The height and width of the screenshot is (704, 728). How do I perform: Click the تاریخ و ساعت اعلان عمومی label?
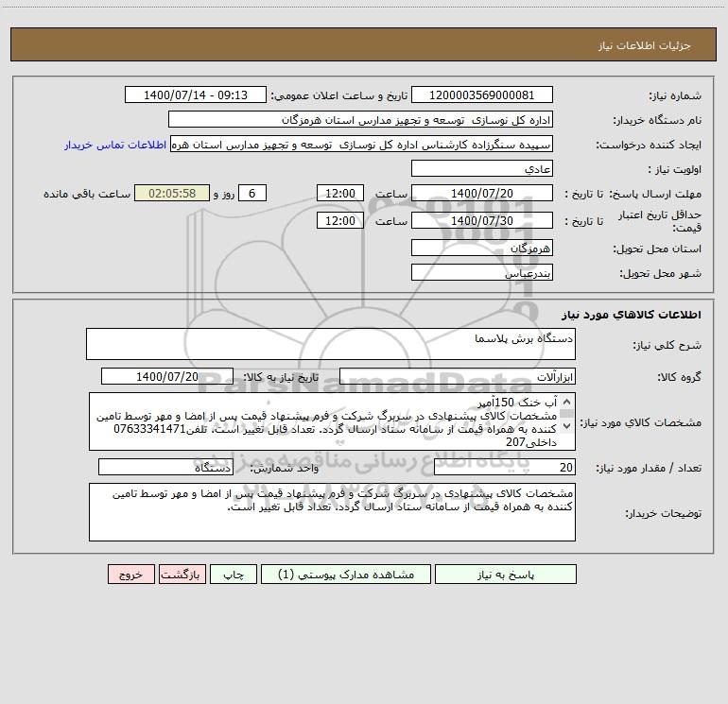coord(338,95)
